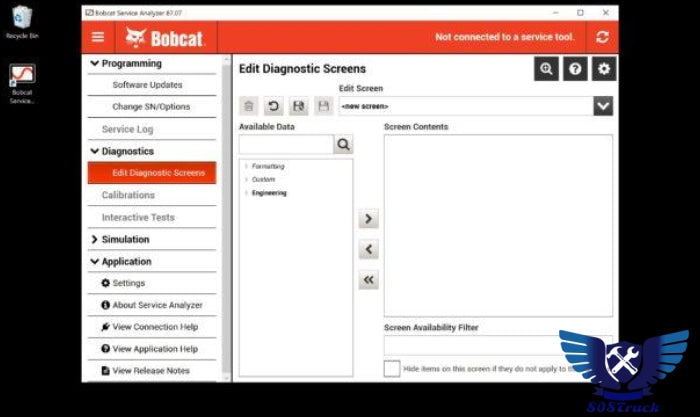Click the Available Data search icon
Viewport: 700px width, 417px height.
point(343,145)
